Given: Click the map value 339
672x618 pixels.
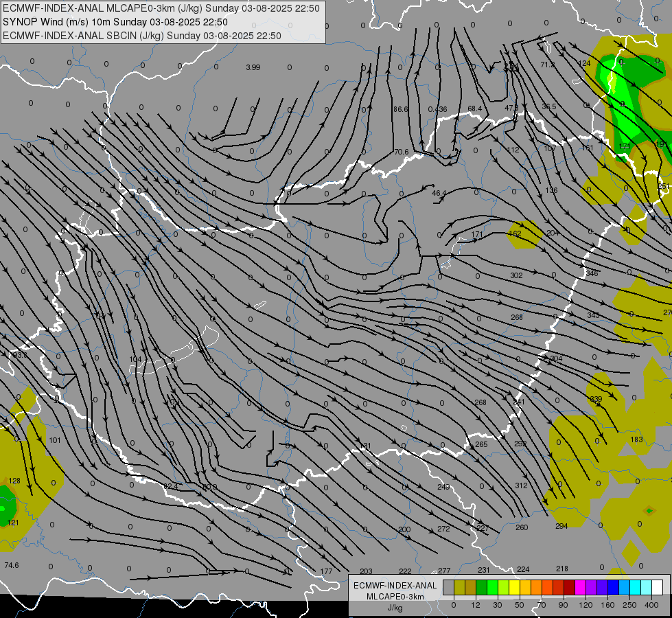Looking at the screenshot, I should coord(596,399).
